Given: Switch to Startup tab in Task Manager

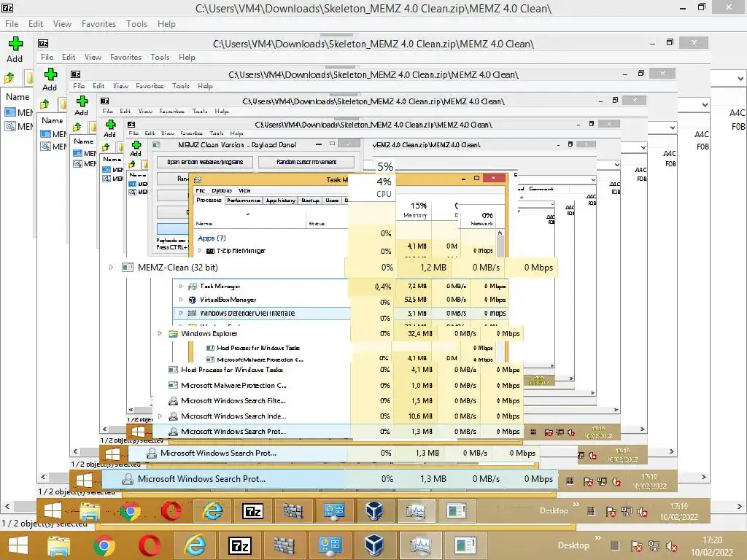Looking at the screenshot, I should tap(310, 201).
